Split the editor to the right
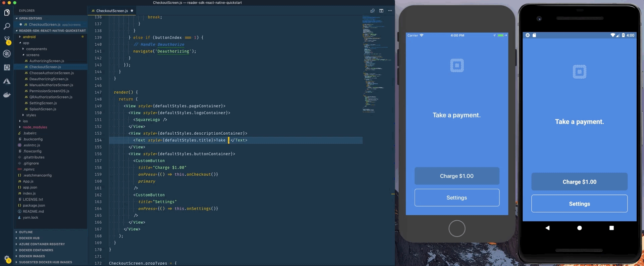The height and width of the screenshot is (266, 644). (x=381, y=11)
